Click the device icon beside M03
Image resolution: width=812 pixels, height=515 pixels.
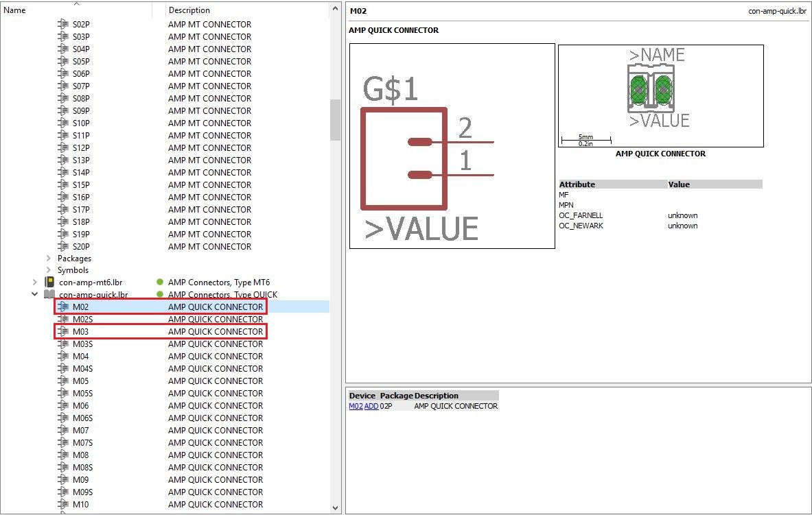pyautogui.click(x=63, y=331)
